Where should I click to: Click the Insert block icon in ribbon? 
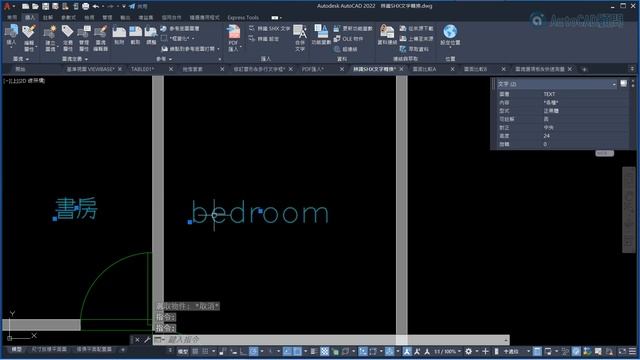(11, 32)
